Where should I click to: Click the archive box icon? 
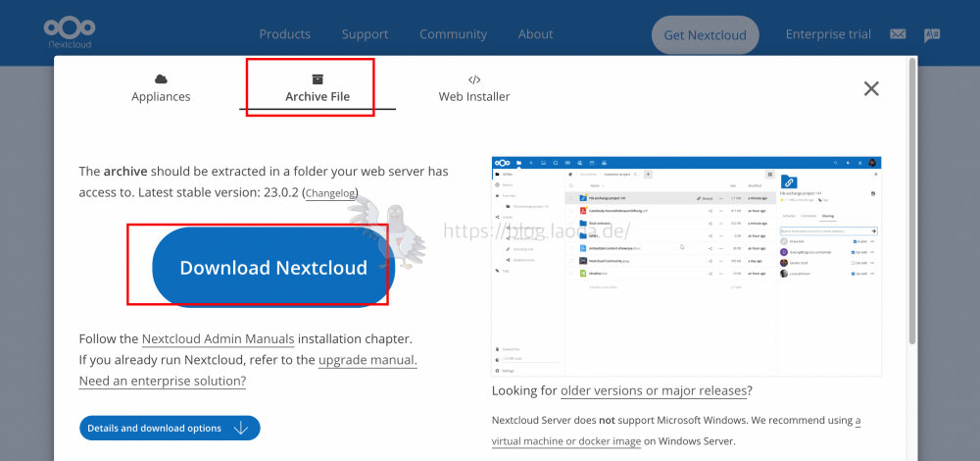click(x=318, y=78)
